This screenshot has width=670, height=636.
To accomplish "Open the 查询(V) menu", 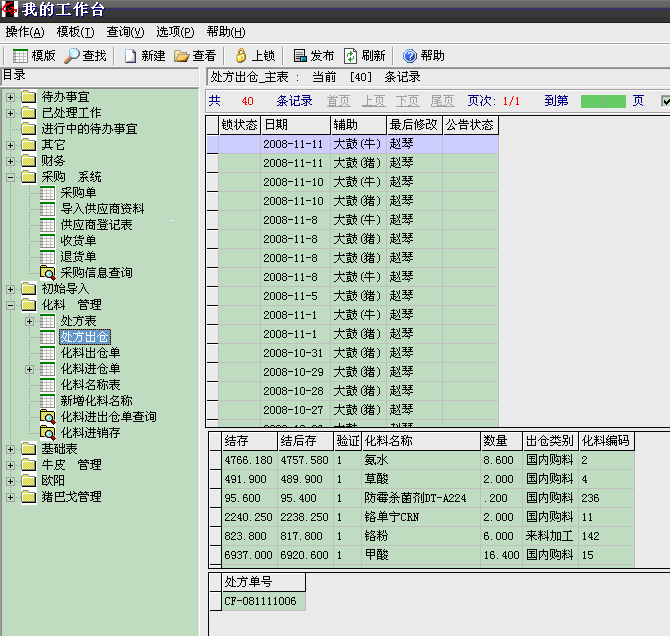I will pyautogui.click(x=125, y=32).
